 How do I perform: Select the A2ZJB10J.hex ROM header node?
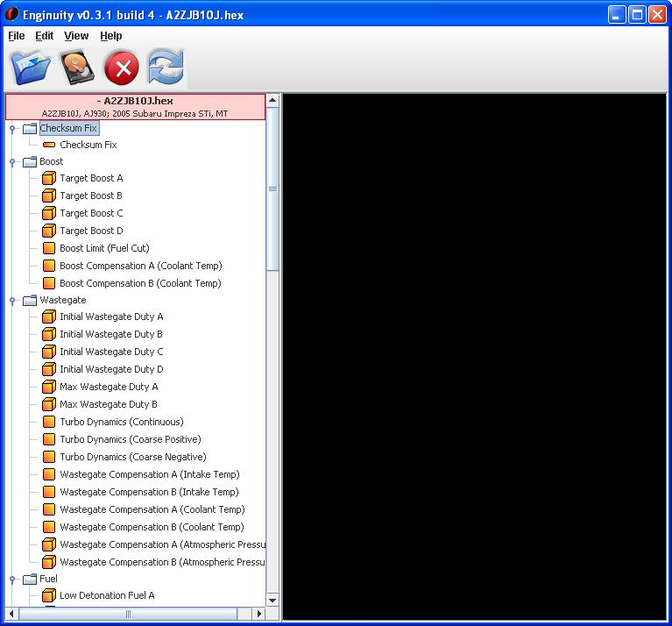135,107
